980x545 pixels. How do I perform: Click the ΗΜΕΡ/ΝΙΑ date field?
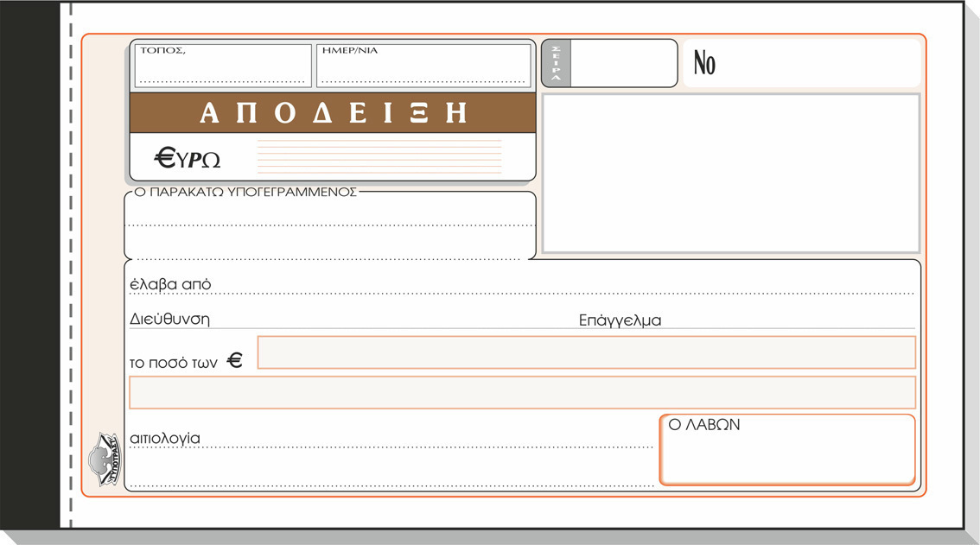click(x=423, y=67)
